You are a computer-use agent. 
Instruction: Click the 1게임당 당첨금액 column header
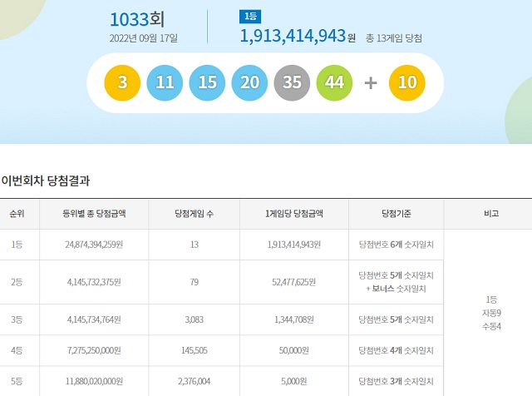294,214
